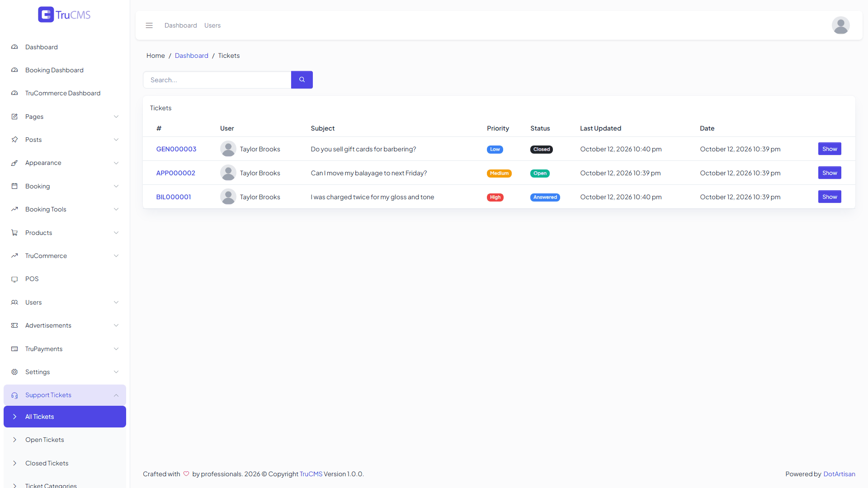Click the Booking Dashboard sidebar icon

pyautogui.click(x=14, y=70)
